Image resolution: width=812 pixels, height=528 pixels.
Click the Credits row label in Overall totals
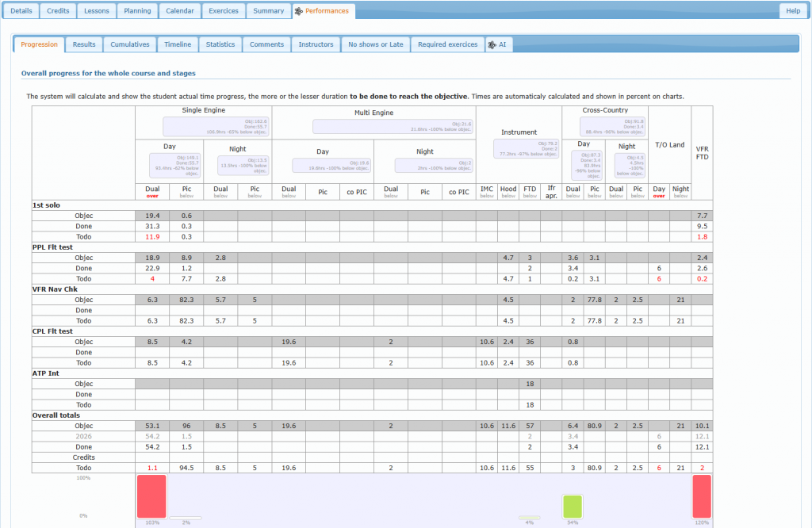[x=83, y=457]
